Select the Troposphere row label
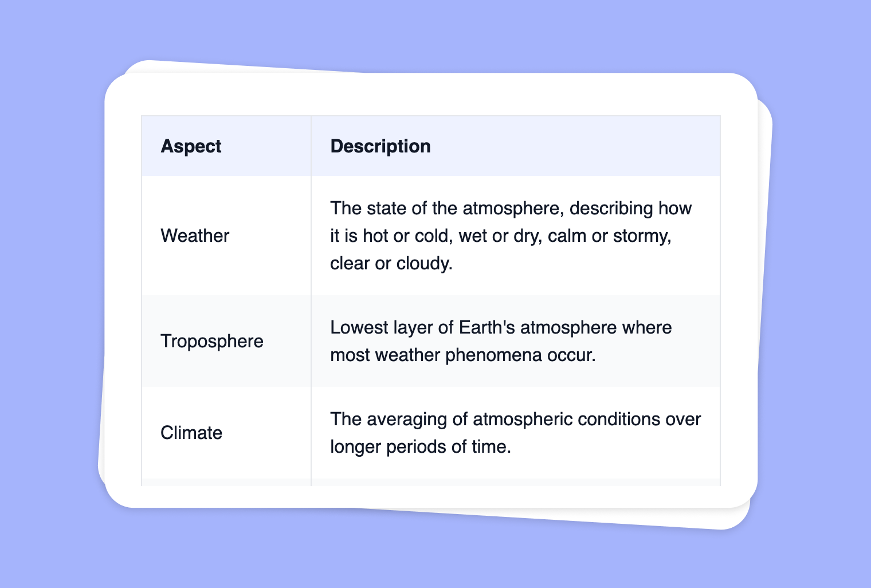 (212, 341)
